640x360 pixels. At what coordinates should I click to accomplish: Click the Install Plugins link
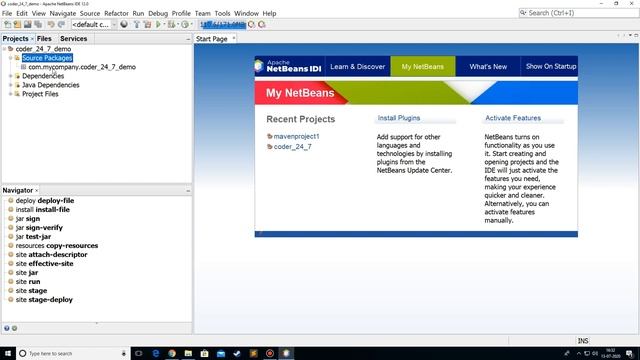click(x=399, y=118)
